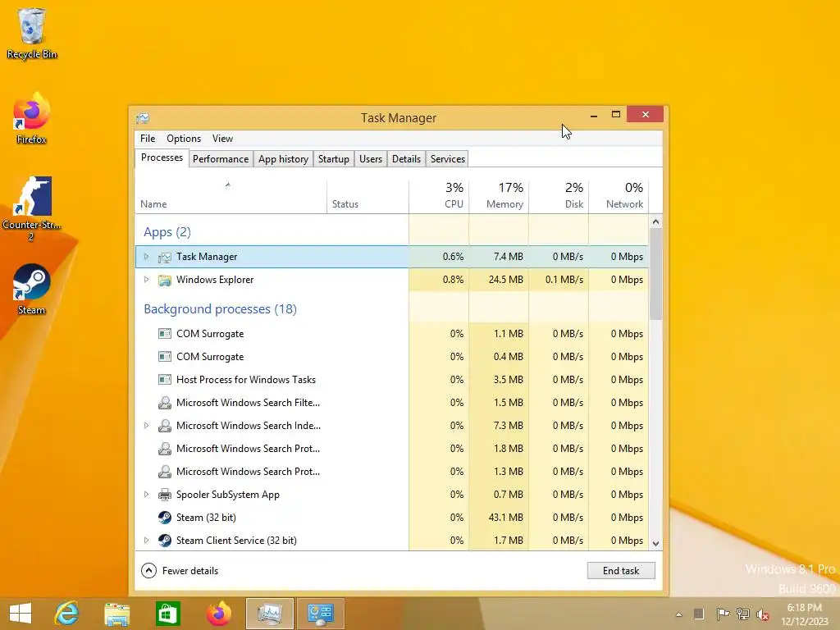
Task: Sort by the CPU column header
Action: [439, 197]
